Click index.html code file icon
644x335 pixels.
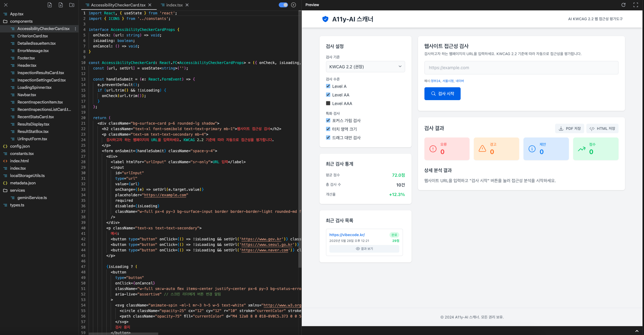tap(5, 161)
